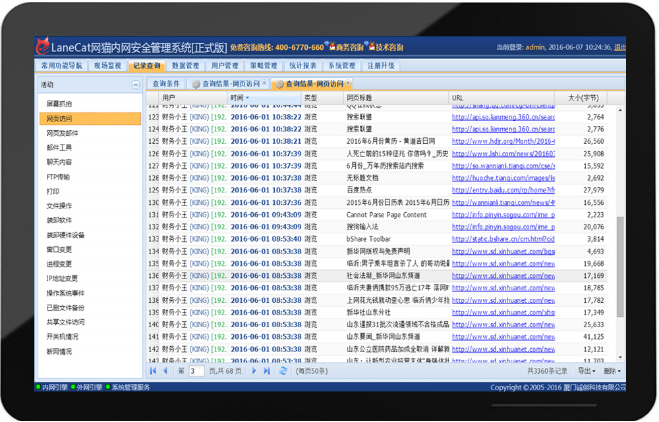Go to first page of results

[x=154, y=371]
